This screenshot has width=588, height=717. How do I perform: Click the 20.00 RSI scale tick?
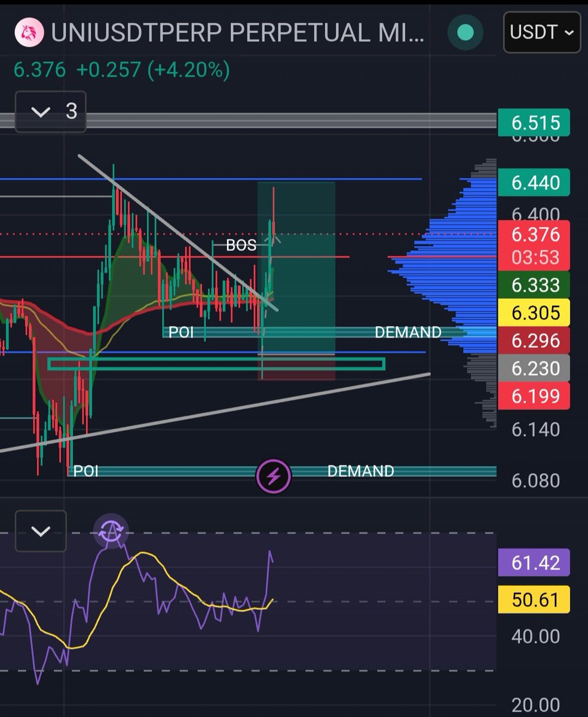click(x=535, y=705)
